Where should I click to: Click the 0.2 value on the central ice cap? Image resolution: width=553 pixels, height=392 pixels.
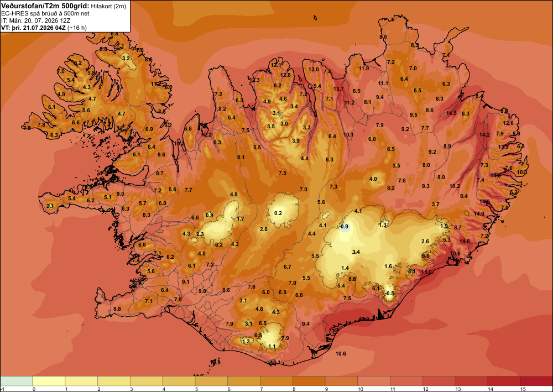[x=278, y=213]
